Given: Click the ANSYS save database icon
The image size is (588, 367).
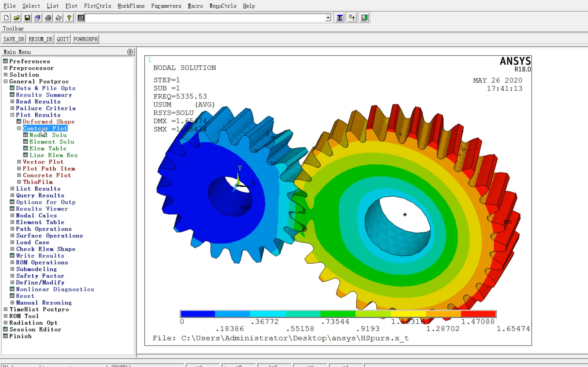Looking at the screenshot, I should (27, 18).
